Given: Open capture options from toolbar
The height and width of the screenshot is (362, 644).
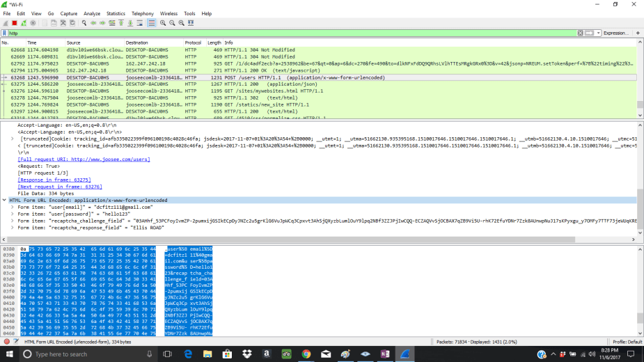Looking at the screenshot, I should tap(33, 23).
